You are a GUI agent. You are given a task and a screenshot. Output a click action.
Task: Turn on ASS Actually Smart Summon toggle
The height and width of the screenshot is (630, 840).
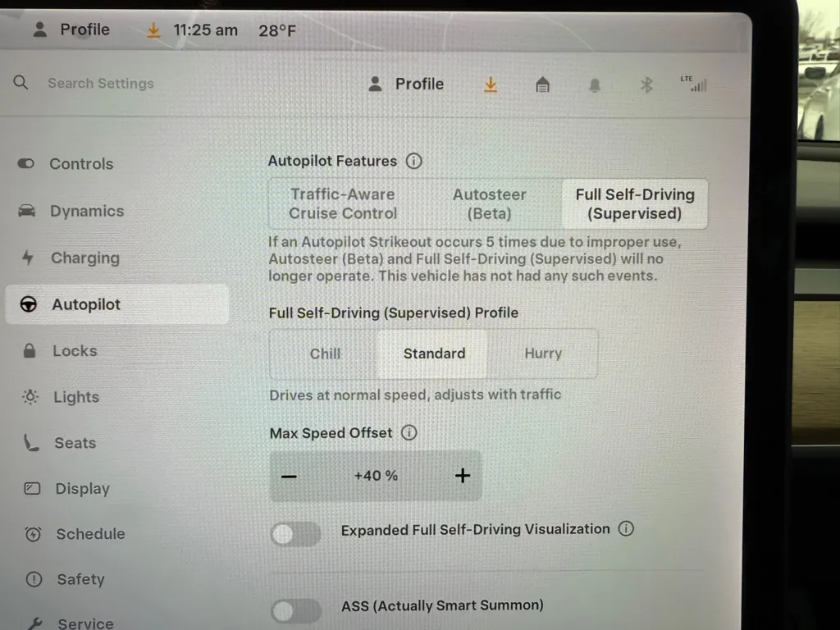tap(295, 610)
